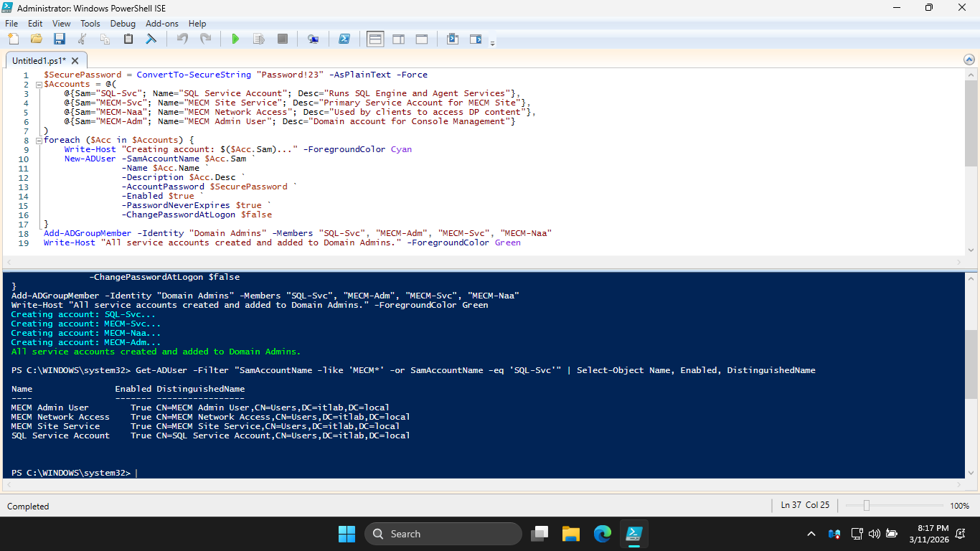Open the Add-ons menu

[162, 24]
